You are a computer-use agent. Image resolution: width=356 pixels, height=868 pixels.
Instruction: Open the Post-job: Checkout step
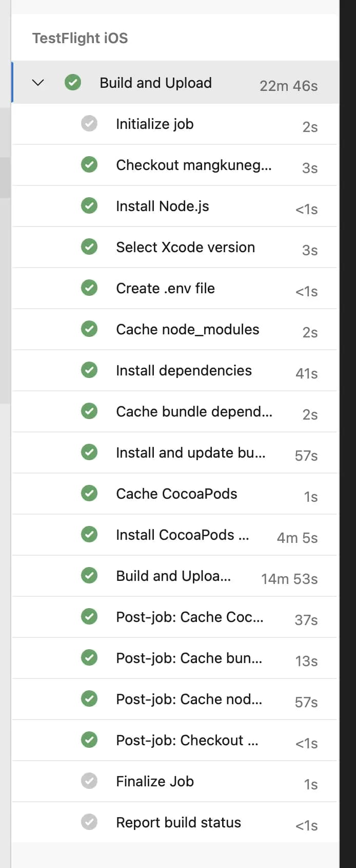[x=174, y=740]
